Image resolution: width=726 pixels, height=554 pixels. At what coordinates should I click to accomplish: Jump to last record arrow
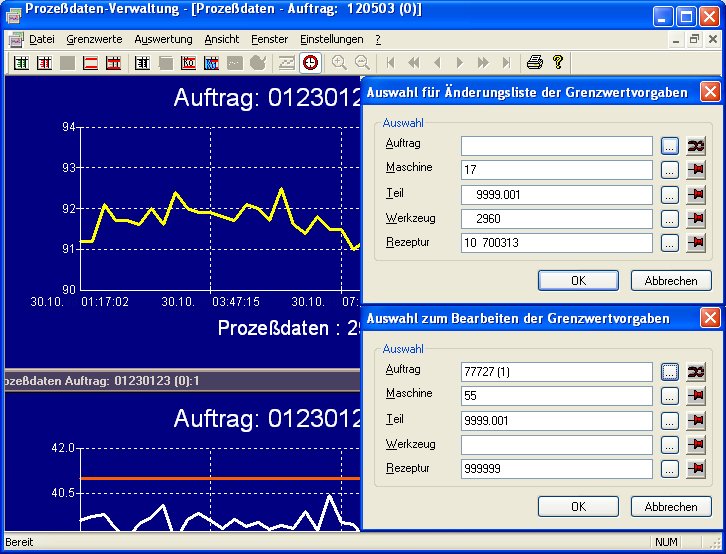click(x=506, y=62)
